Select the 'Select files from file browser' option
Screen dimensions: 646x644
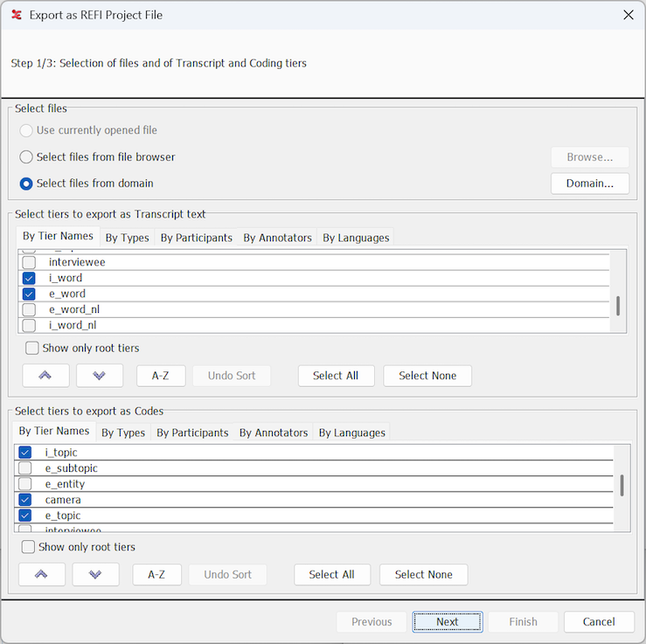[26, 157]
